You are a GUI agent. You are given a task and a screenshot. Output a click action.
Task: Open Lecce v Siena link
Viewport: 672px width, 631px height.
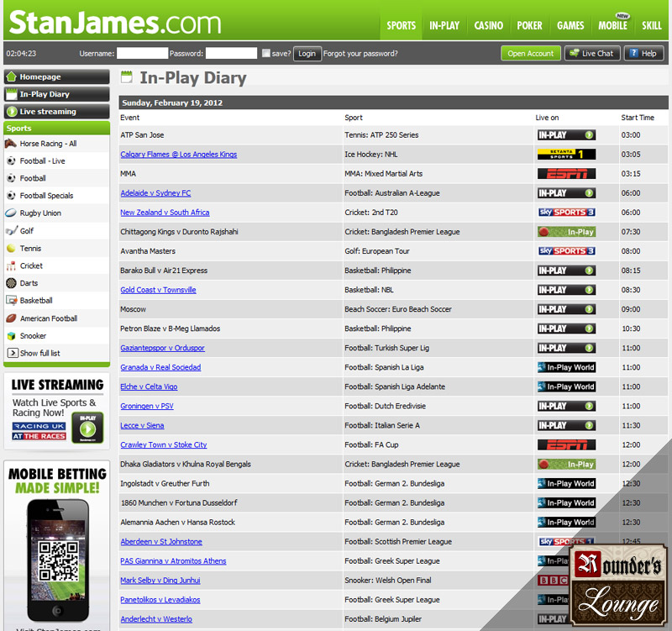(x=142, y=425)
